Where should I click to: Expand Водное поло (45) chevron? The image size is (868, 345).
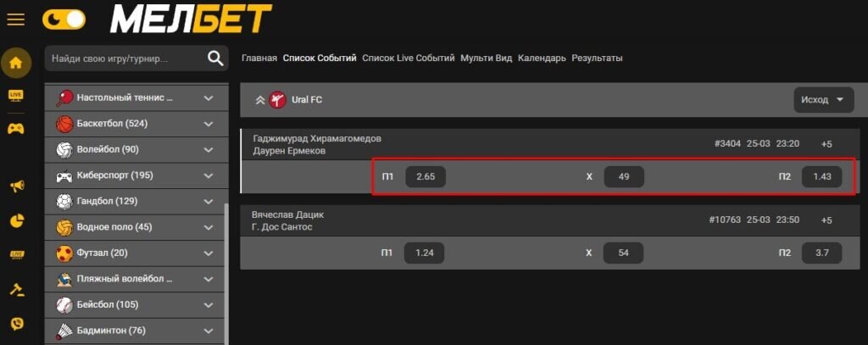coord(209,227)
